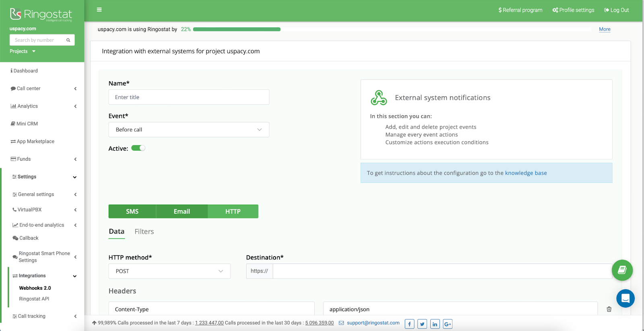
Task: Edit the application/json header value field
Action: [460, 309]
